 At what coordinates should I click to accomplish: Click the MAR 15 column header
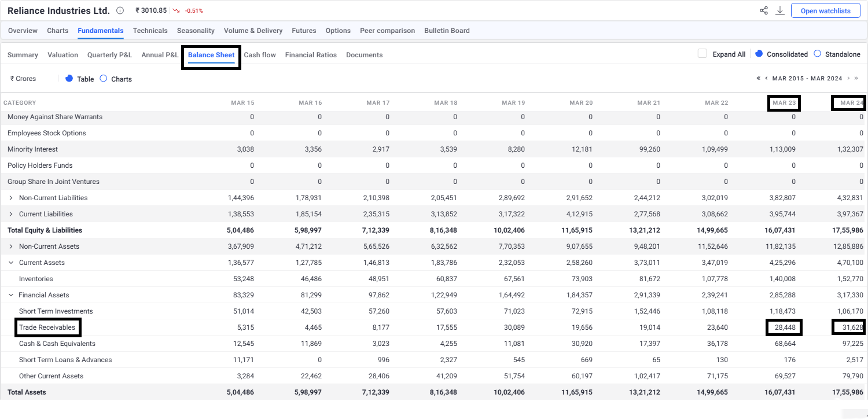point(242,103)
